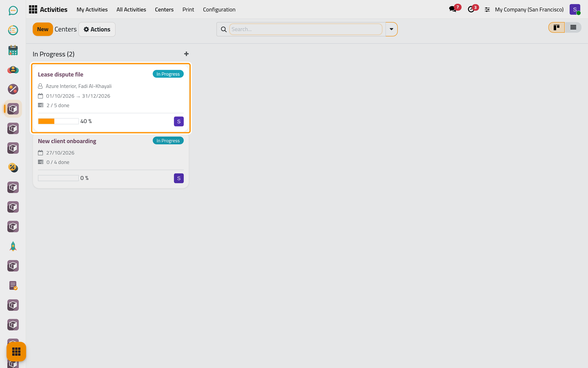
Task: Click the Activities app title
Action: click(x=54, y=10)
